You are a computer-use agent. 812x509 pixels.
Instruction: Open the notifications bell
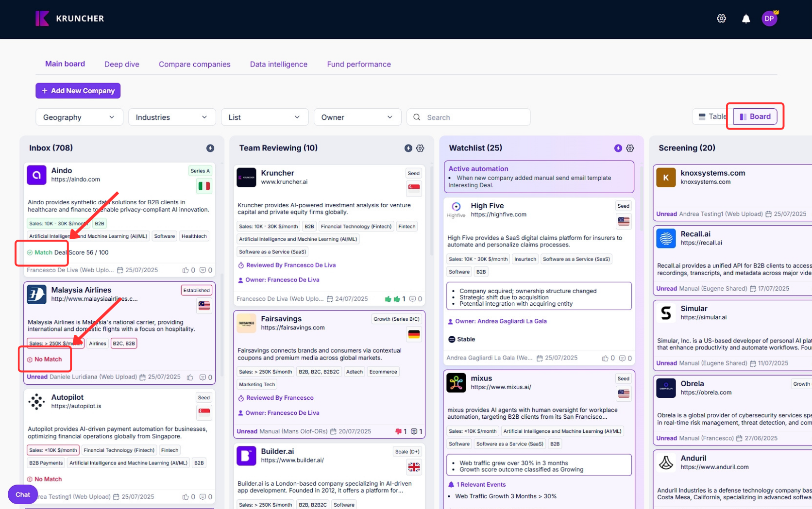pyautogui.click(x=745, y=18)
